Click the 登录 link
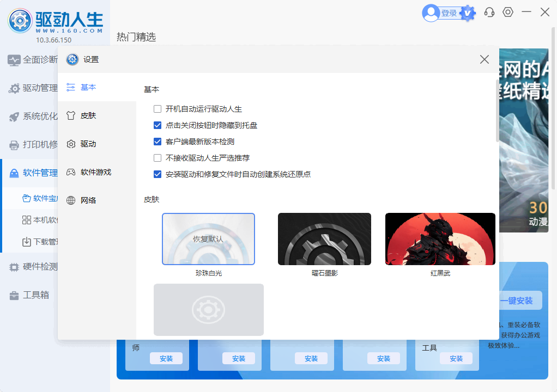Image resolution: width=557 pixels, height=392 pixels. 449,14
